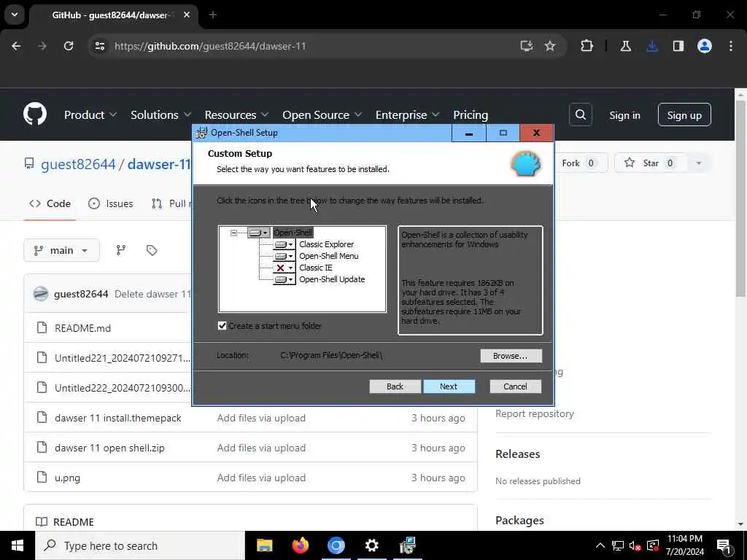Open the Open Source menu on GitHub
The height and width of the screenshot is (560, 747).
322,114
